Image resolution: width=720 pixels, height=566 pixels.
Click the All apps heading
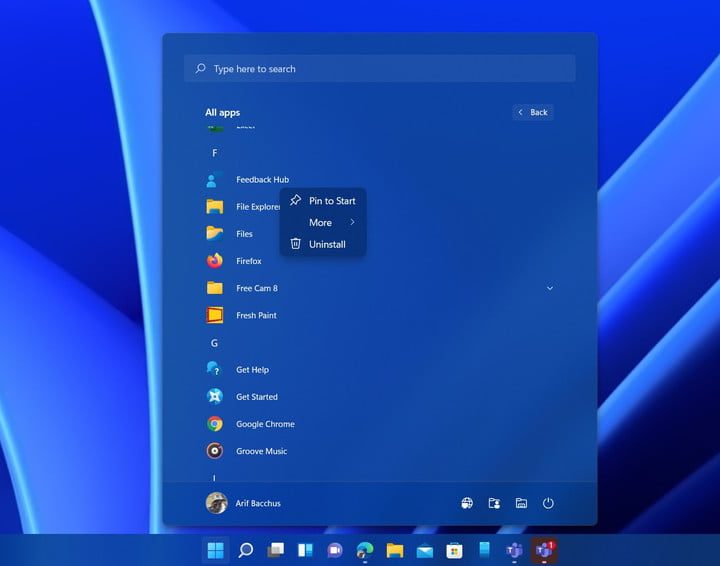(x=223, y=112)
